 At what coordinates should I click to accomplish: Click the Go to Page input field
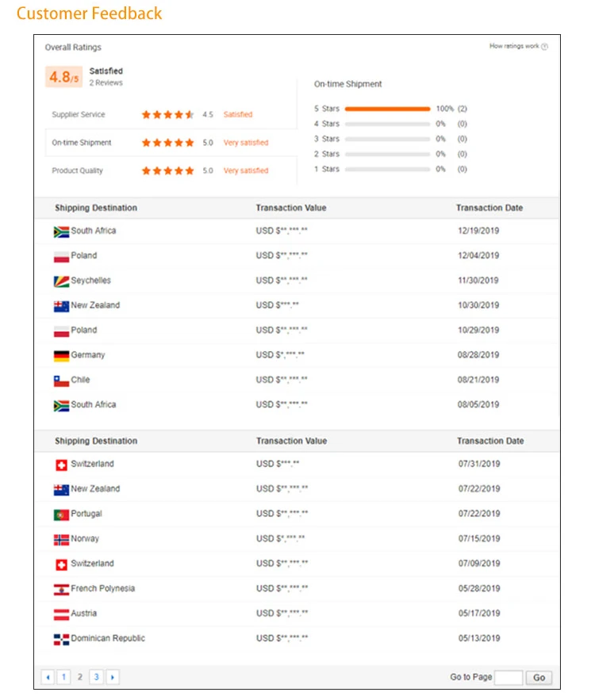[509, 678]
